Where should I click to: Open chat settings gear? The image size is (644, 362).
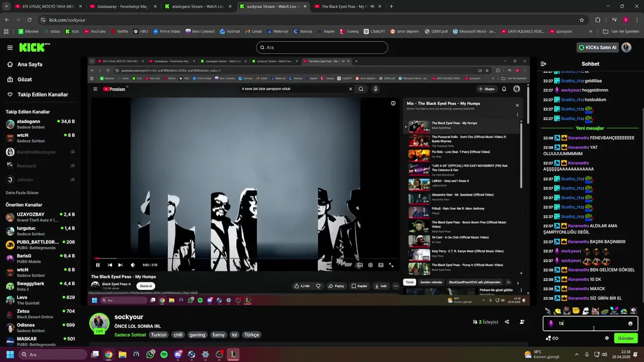pyautogui.click(x=607, y=338)
